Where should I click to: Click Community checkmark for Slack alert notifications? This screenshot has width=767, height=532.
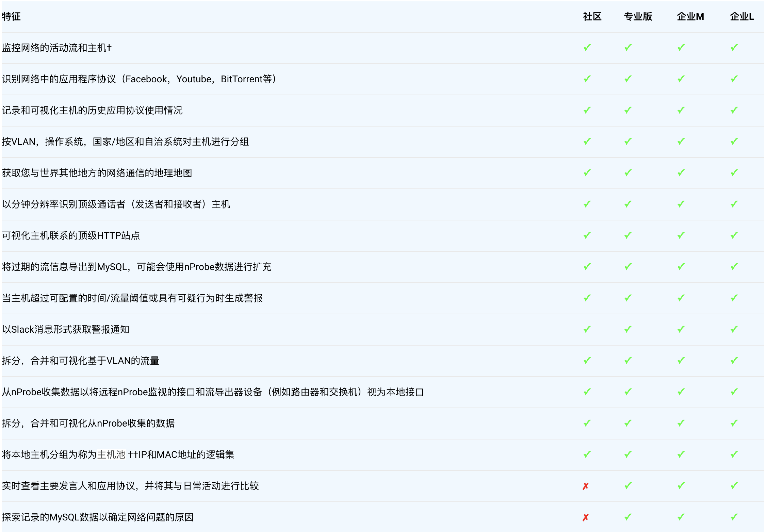pyautogui.click(x=587, y=329)
